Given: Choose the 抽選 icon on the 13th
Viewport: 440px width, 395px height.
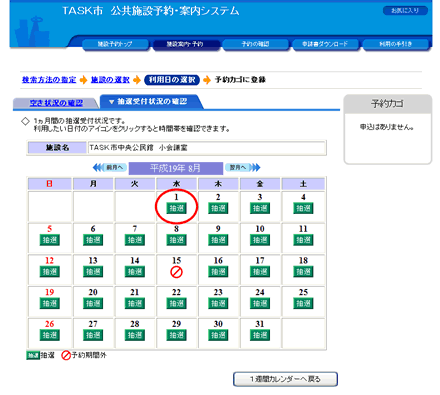Looking at the screenshot, I should point(93,272).
